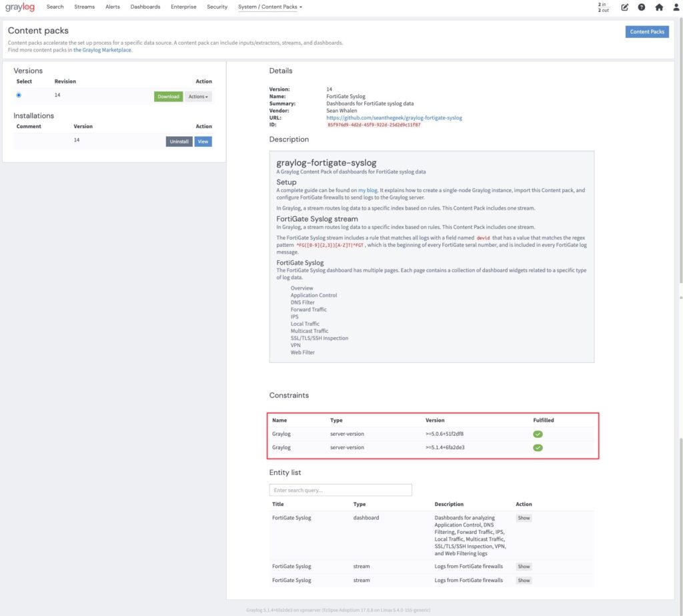Open the Dashboards menu
This screenshot has width=683, height=616.
pos(145,7)
